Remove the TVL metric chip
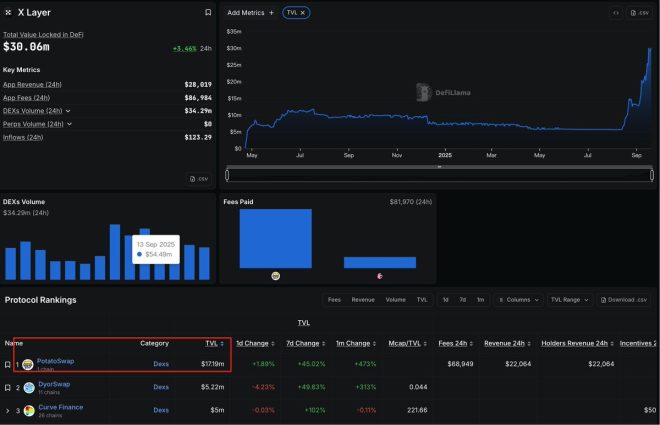The image size is (660, 425). point(303,13)
